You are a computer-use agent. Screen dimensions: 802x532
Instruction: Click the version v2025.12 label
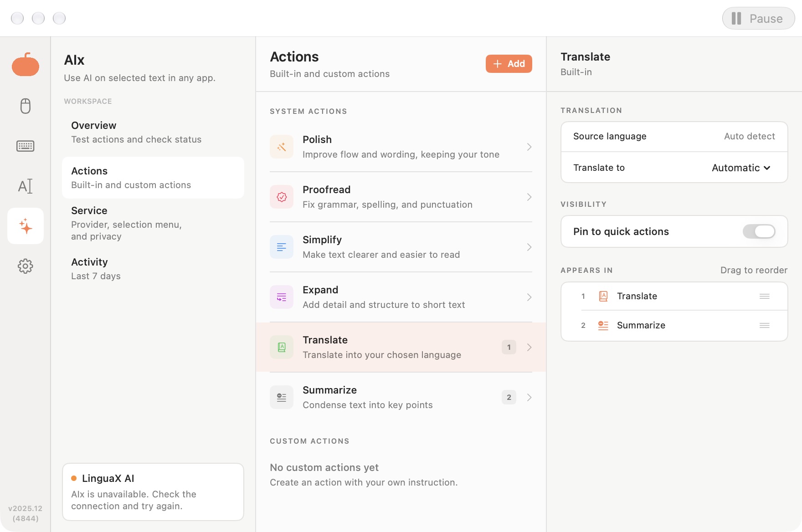[x=26, y=513]
